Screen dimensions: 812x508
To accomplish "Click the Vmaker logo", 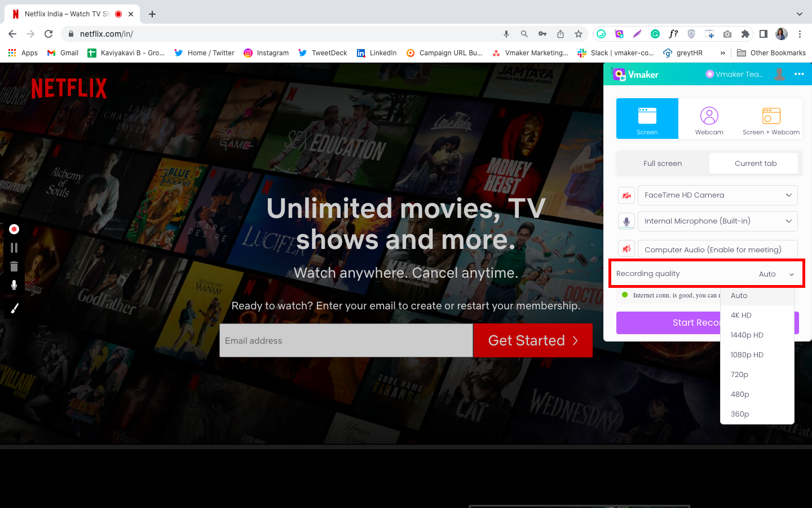I will click(x=636, y=74).
